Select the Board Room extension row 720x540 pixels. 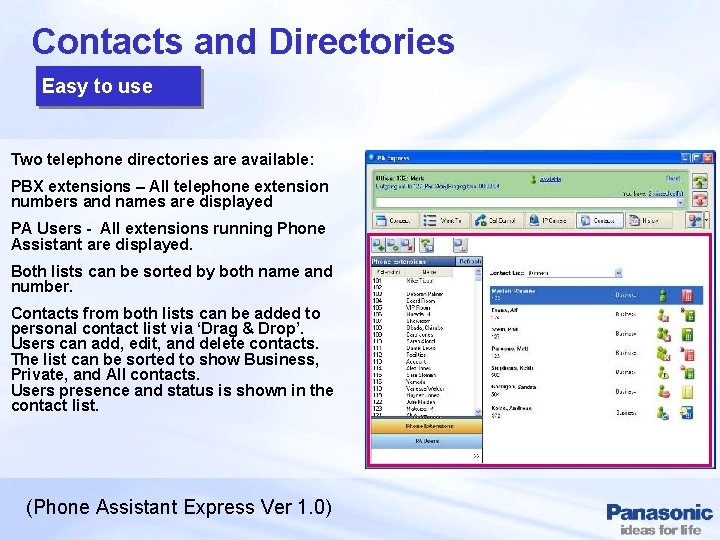click(x=422, y=301)
